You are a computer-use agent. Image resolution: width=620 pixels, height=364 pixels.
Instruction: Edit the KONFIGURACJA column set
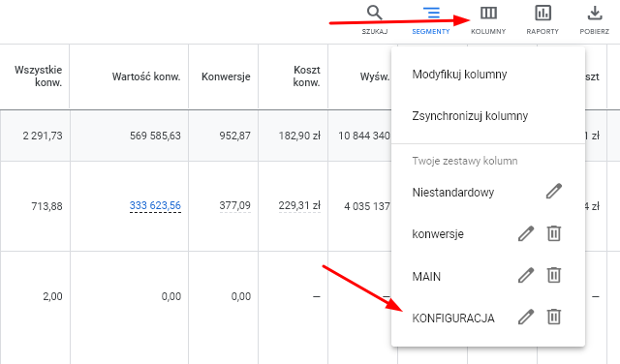tap(526, 317)
